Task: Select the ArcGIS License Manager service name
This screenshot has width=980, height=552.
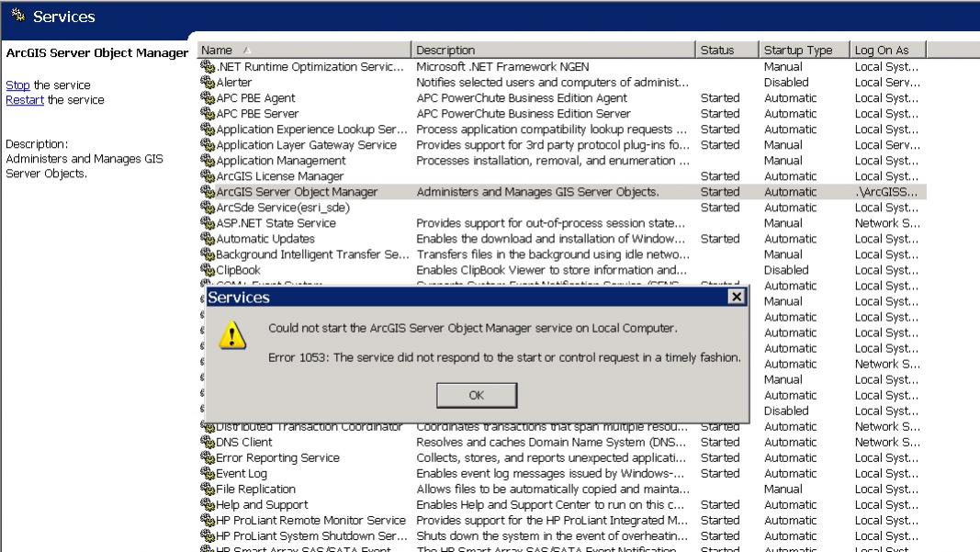Action: 280,176
